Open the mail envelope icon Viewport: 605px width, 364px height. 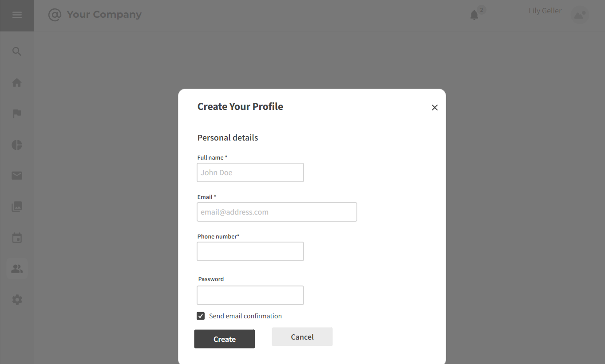[x=17, y=176]
